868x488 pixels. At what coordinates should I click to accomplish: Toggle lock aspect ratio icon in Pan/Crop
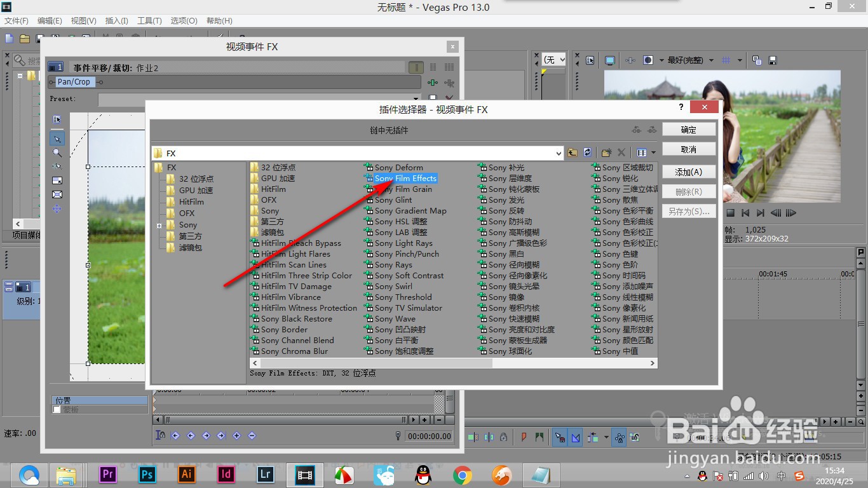pos(57,181)
